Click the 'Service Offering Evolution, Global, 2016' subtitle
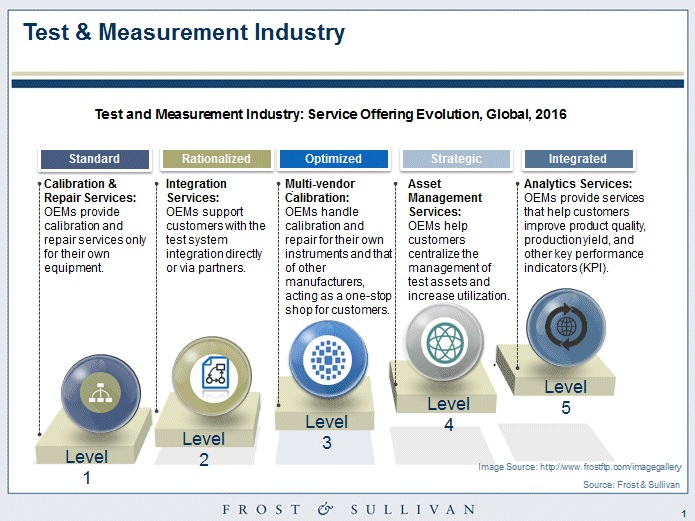Viewport: 695px width, 521px height. tap(437, 114)
